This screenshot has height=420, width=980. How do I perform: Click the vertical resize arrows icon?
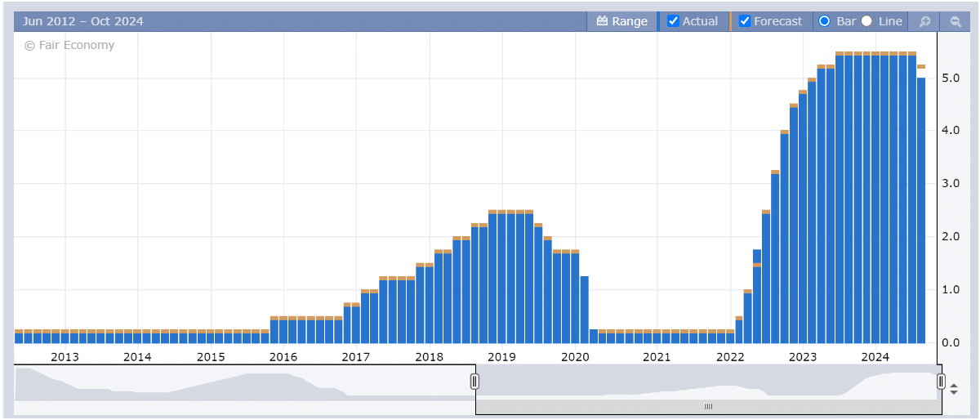point(954,389)
